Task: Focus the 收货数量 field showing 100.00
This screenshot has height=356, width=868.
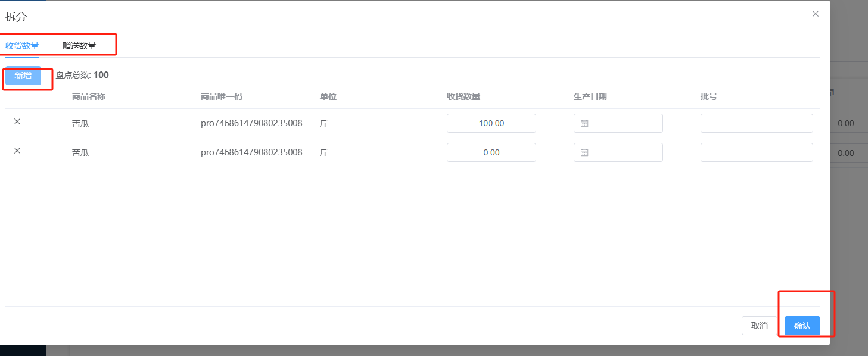Action: [491, 123]
